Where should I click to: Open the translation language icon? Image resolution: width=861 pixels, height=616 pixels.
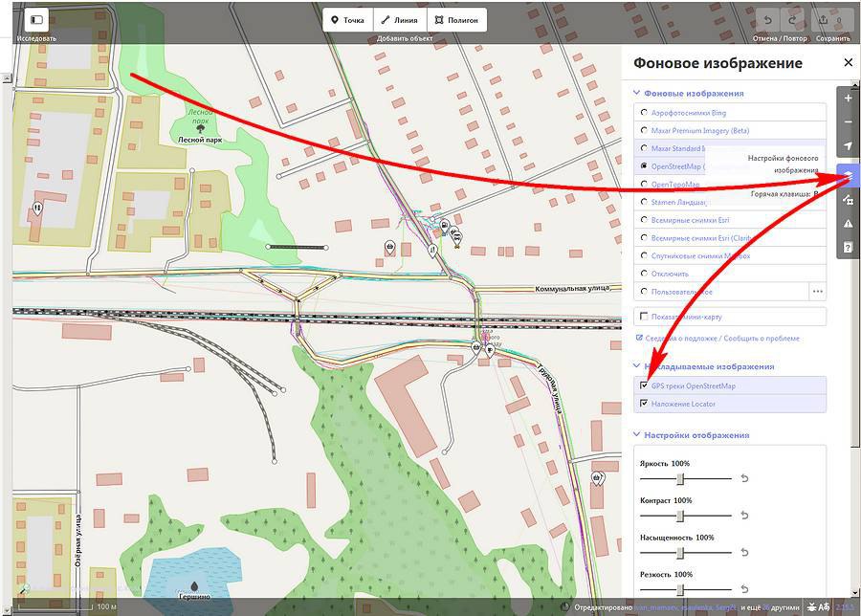click(x=825, y=607)
